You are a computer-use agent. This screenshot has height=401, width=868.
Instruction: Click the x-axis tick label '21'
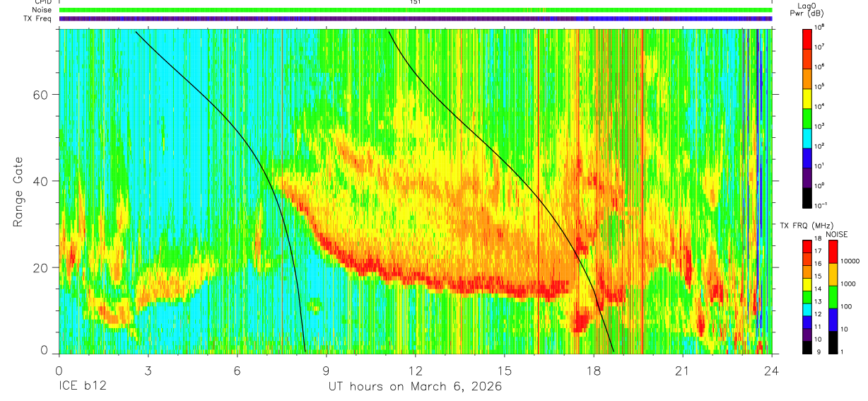pos(683,370)
